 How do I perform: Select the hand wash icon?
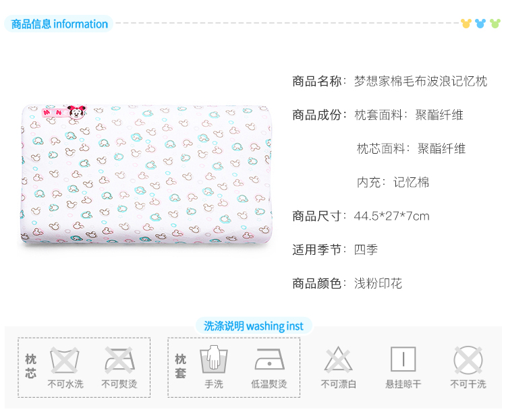pos(214,359)
